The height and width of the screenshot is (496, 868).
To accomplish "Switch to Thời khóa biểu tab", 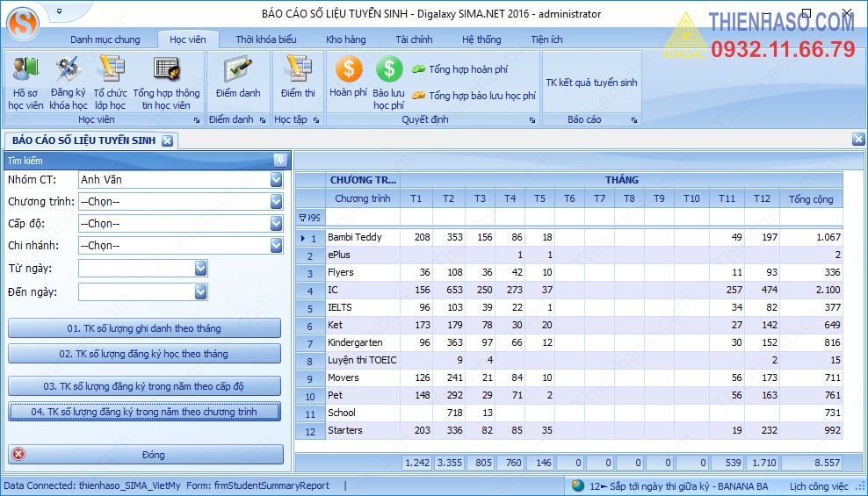I will [266, 40].
